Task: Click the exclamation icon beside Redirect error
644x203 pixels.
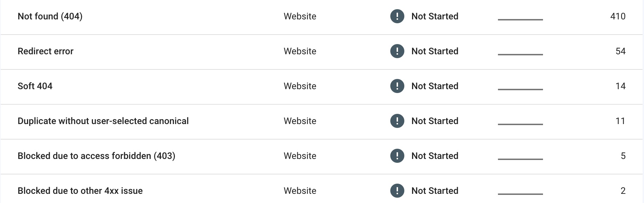Action: coord(397,51)
